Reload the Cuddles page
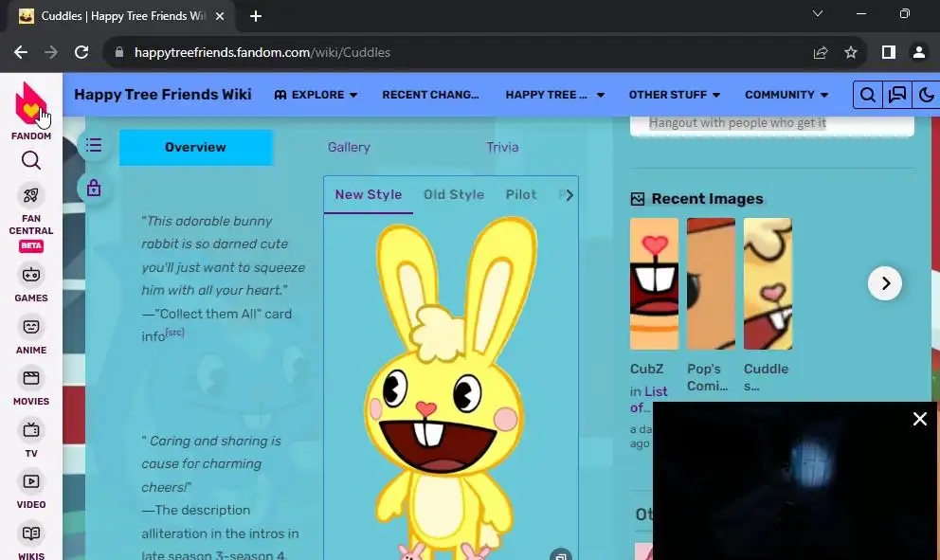This screenshot has width=940, height=560. pyautogui.click(x=81, y=52)
